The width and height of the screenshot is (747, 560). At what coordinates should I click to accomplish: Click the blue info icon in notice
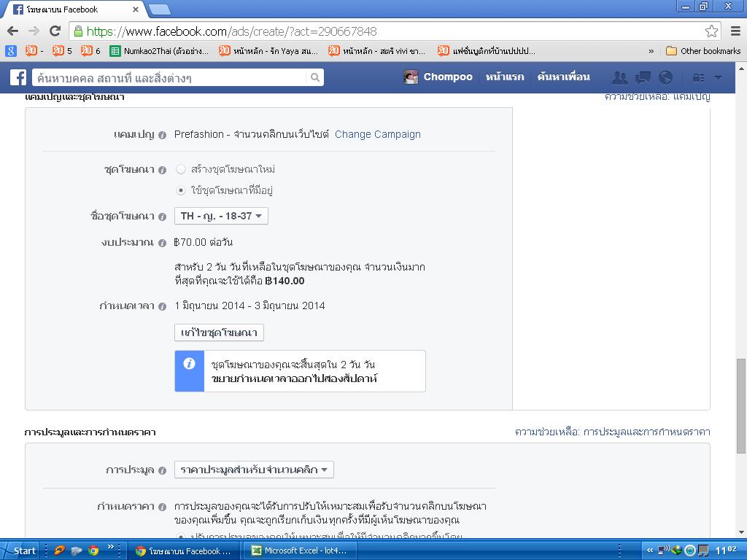tap(189, 364)
